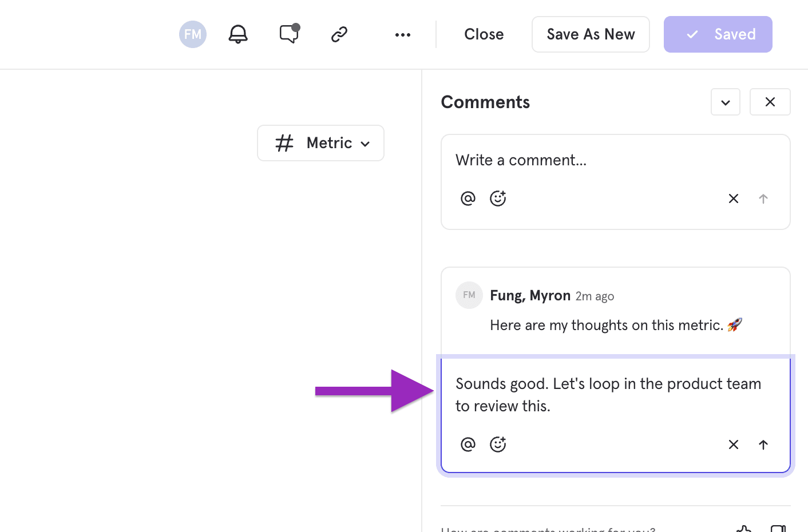Viewport: 808px width, 532px height.
Task: Click the 'Sounds good' reply text area
Action: coord(608,395)
